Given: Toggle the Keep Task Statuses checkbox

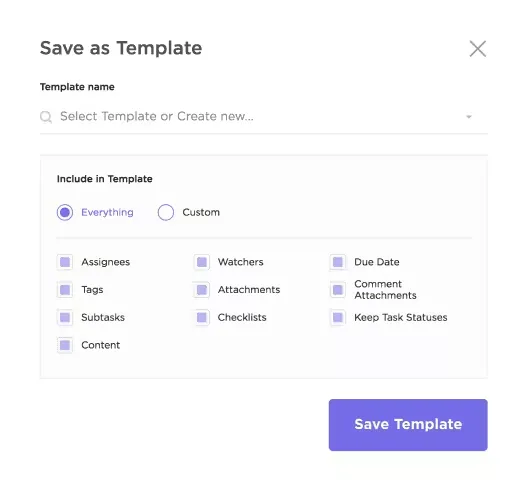Looking at the screenshot, I should [338, 317].
